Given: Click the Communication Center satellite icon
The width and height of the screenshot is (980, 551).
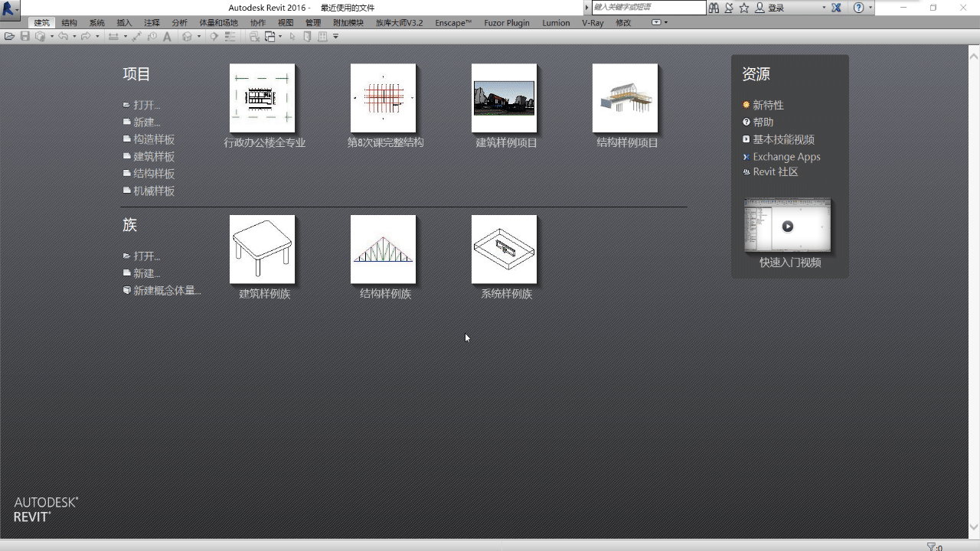Looking at the screenshot, I should click(x=728, y=8).
